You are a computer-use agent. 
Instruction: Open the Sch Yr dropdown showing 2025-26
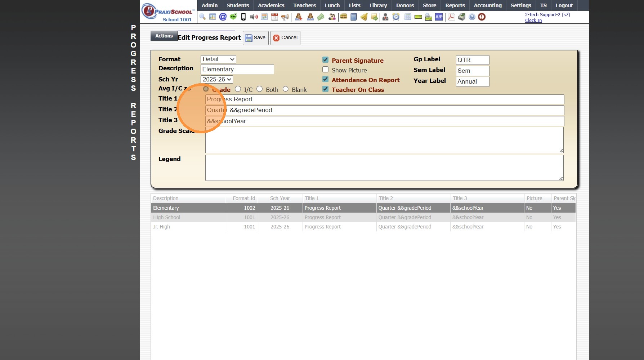217,79
